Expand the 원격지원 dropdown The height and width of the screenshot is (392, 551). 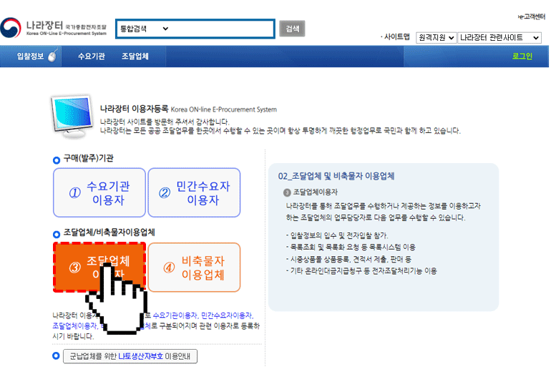436,38
